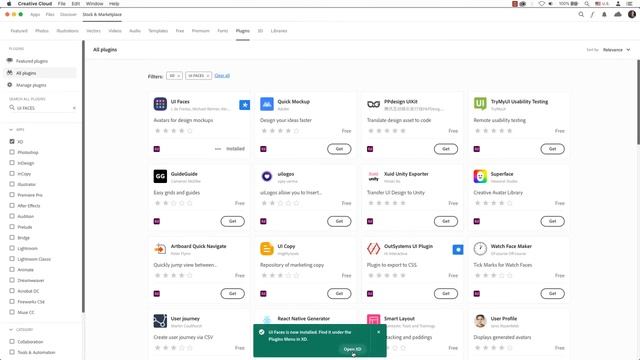The image size is (640, 360).
Task: Open the User journey plugin icon
Action: click(x=160, y=321)
